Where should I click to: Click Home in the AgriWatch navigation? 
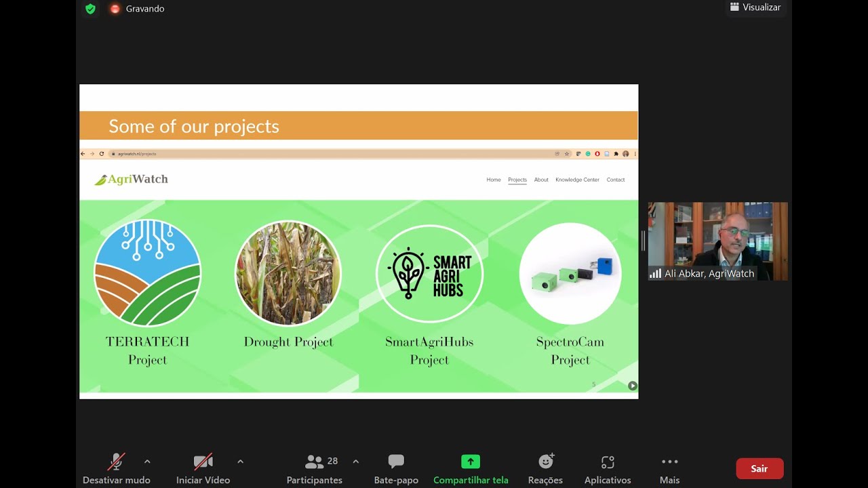pyautogui.click(x=494, y=180)
